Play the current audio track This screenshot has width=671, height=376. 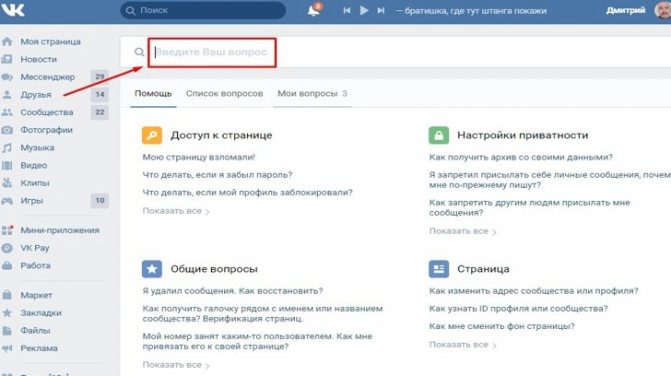[x=364, y=10]
